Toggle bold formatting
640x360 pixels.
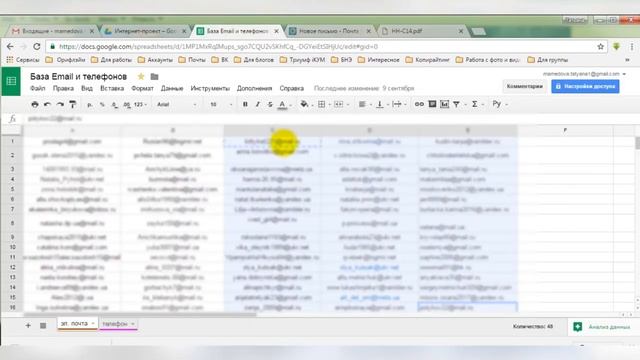coord(245,104)
